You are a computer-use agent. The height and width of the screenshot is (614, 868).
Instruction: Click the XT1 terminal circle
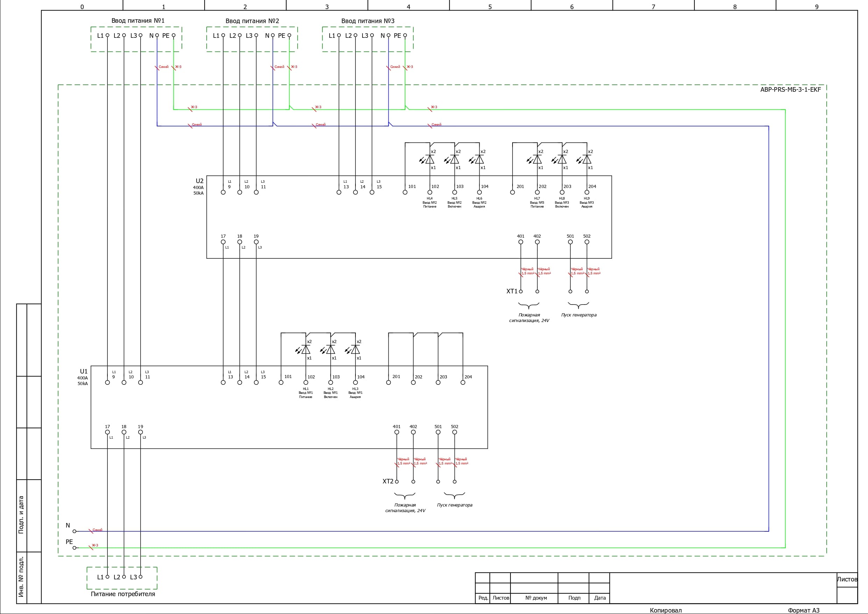click(x=521, y=291)
